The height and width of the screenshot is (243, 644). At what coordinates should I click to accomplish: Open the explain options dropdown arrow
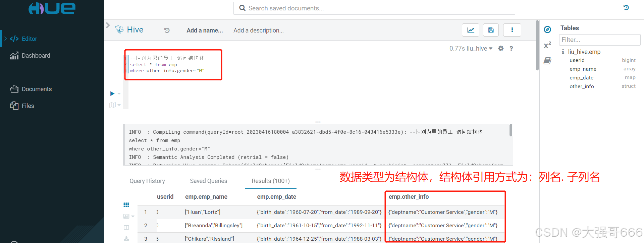tap(119, 105)
